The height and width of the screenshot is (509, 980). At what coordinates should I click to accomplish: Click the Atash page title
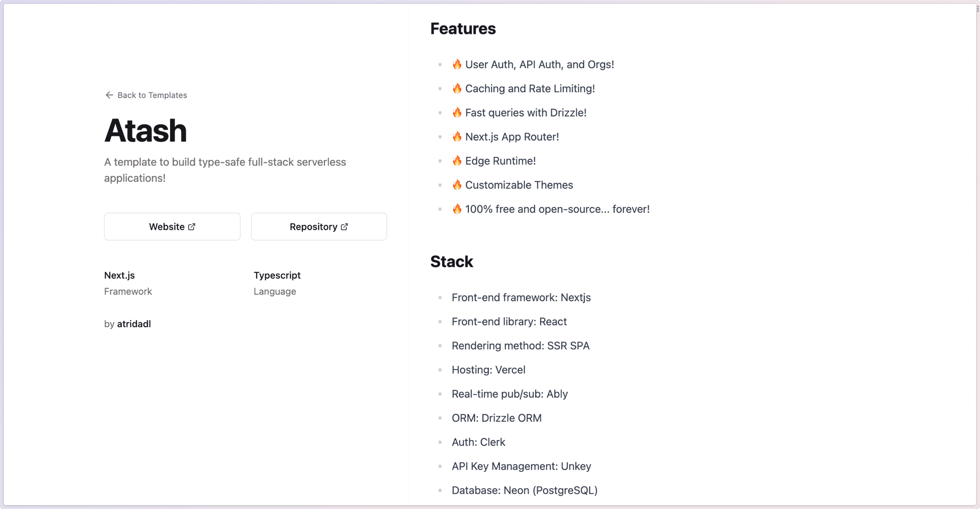[146, 131]
